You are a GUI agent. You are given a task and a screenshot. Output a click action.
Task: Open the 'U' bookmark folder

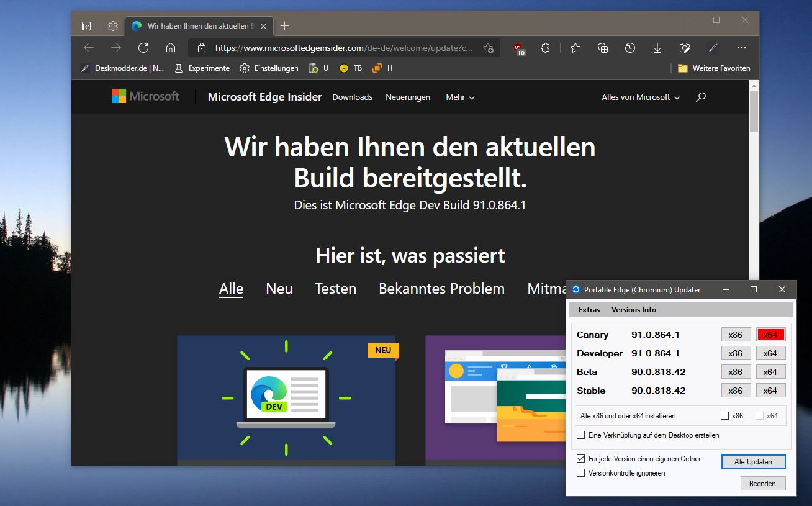click(x=319, y=68)
